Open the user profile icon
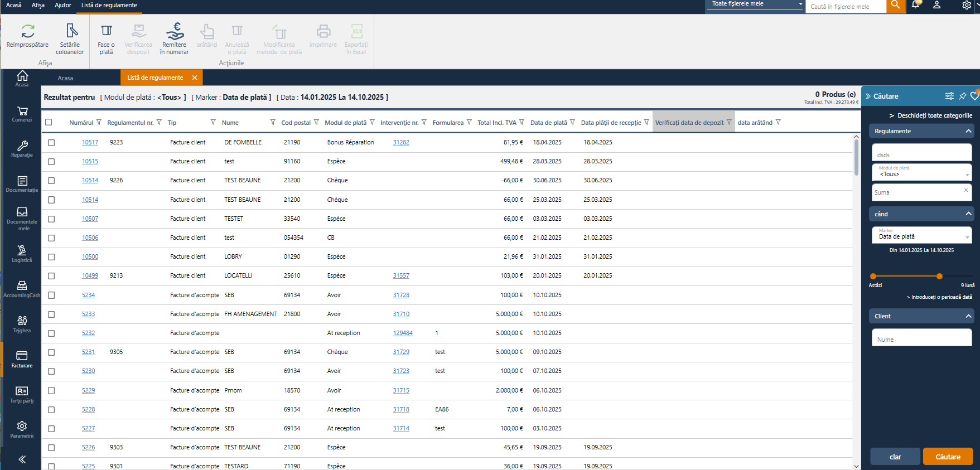 click(x=937, y=5)
